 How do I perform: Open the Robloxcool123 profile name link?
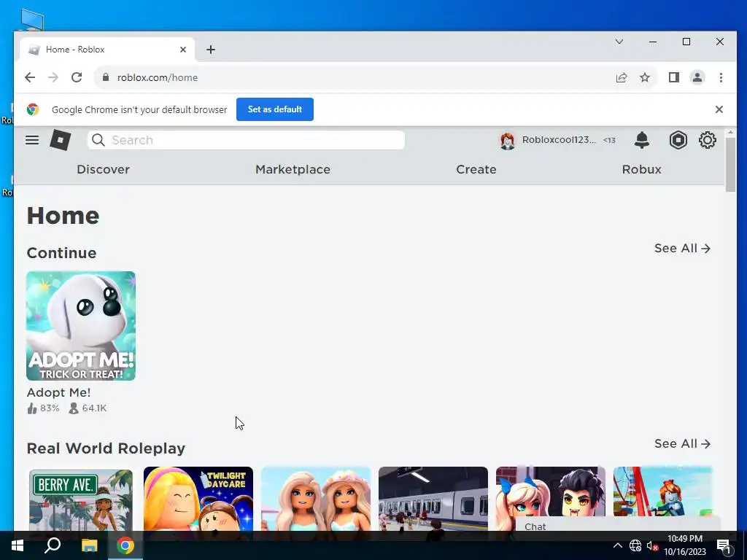pyautogui.click(x=559, y=140)
